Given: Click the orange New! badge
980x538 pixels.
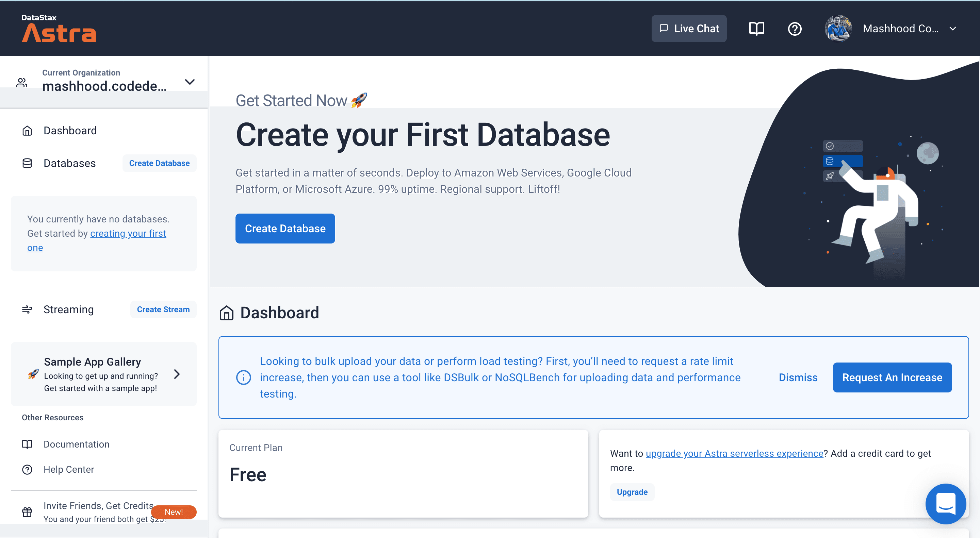Looking at the screenshot, I should 174,512.
